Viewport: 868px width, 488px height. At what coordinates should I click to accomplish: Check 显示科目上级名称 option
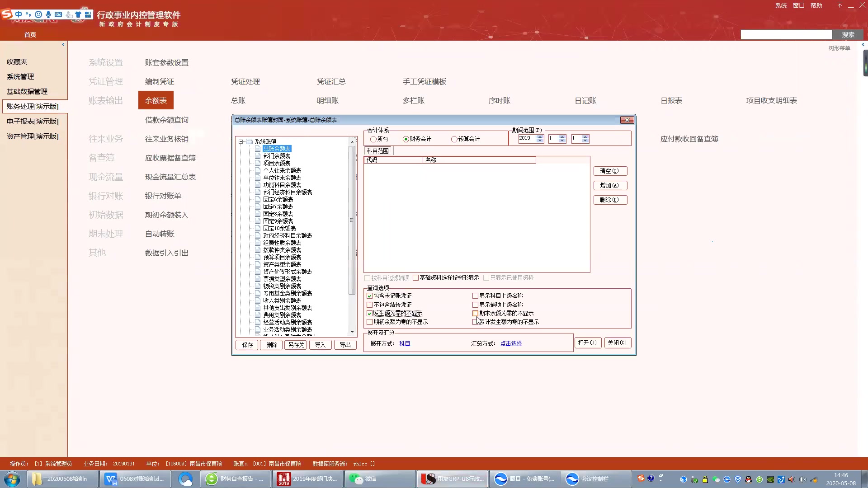pos(475,296)
